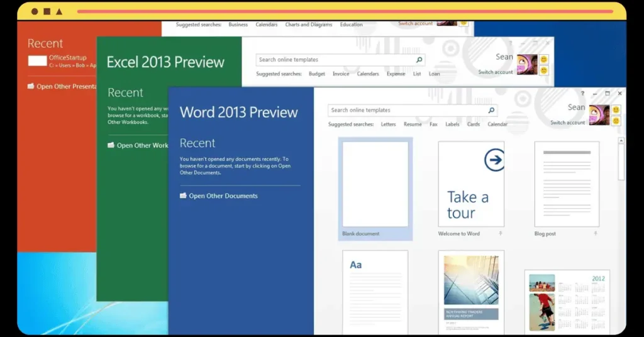Click folder icon beside Open Other Presentations in PowerPoint
The image size is (644, 337).
(x=31, y=86)
